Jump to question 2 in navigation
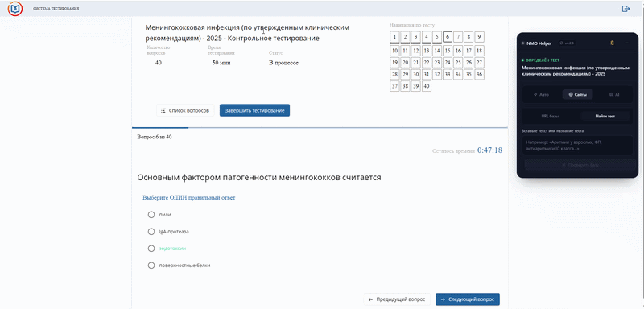Screen dimensions: 644x309 coord(406,37)
